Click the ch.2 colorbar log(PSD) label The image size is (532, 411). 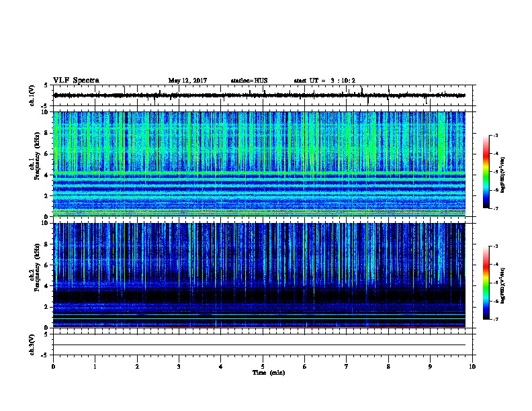point(503,286)
